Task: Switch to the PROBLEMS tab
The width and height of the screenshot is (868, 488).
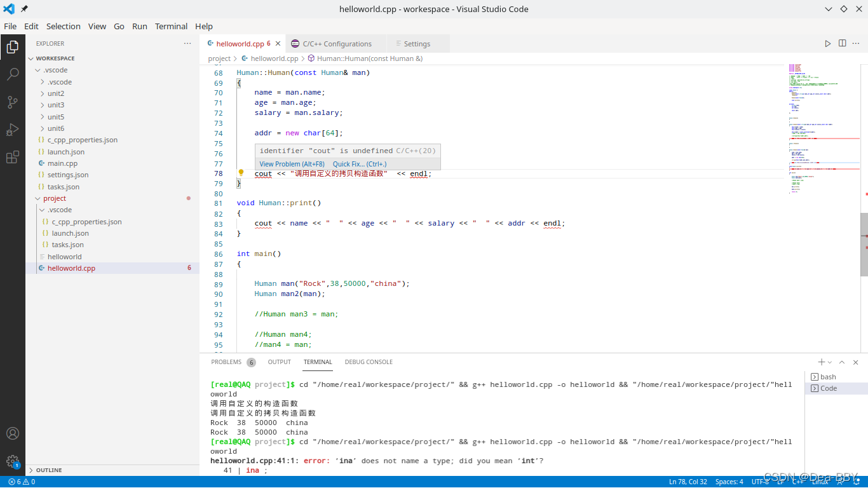Action: 226,362
